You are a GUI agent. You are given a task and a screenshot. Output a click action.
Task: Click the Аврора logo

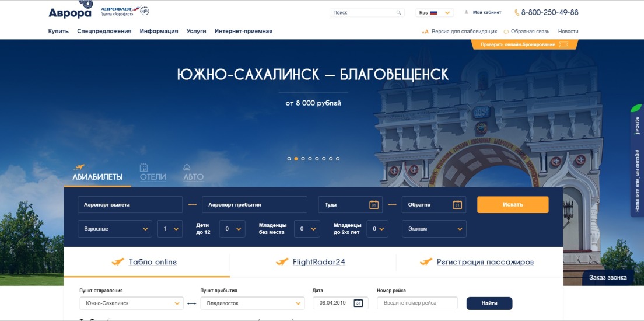[70, 9]
